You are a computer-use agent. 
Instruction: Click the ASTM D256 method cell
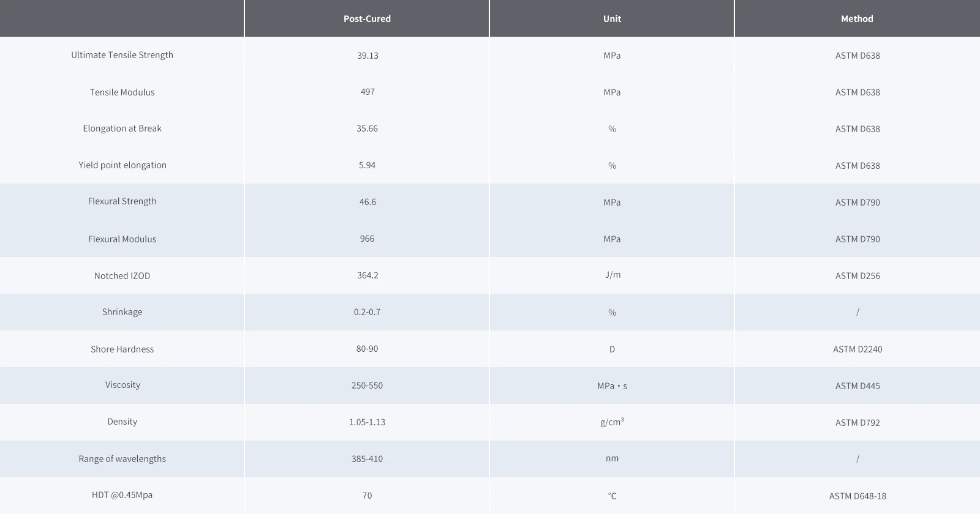(x=858, y=276)
